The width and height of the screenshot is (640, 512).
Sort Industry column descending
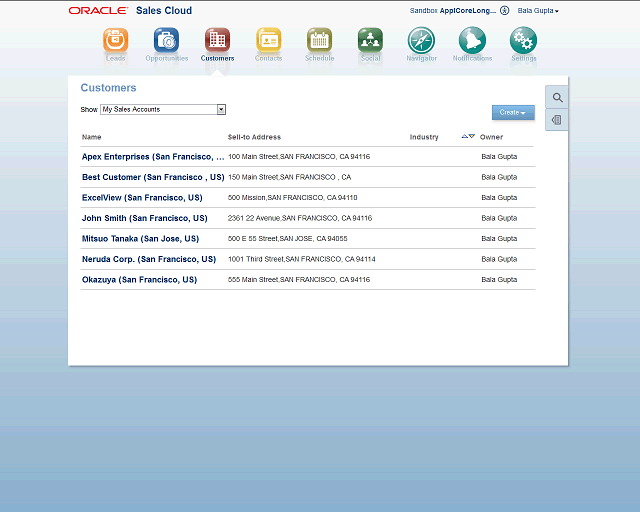pos(472,136)
